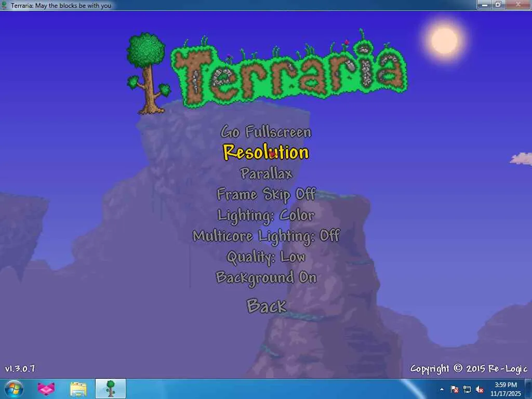Toggle Background On setting
Viewport: 532px width, 399px height.
[267, 278]
